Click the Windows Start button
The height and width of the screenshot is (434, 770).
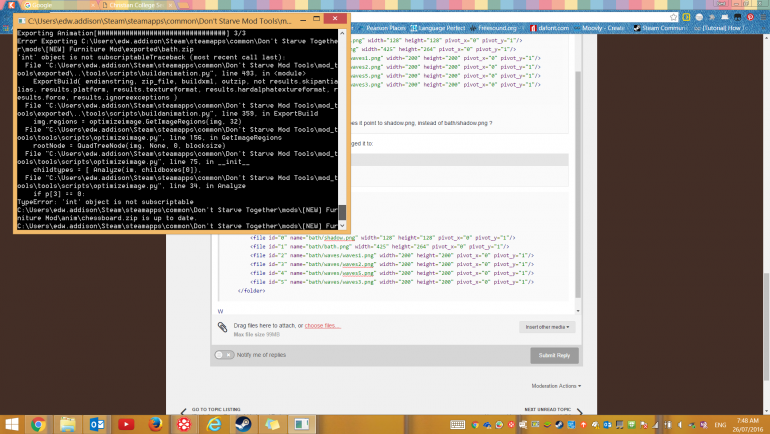pos(11,424)
